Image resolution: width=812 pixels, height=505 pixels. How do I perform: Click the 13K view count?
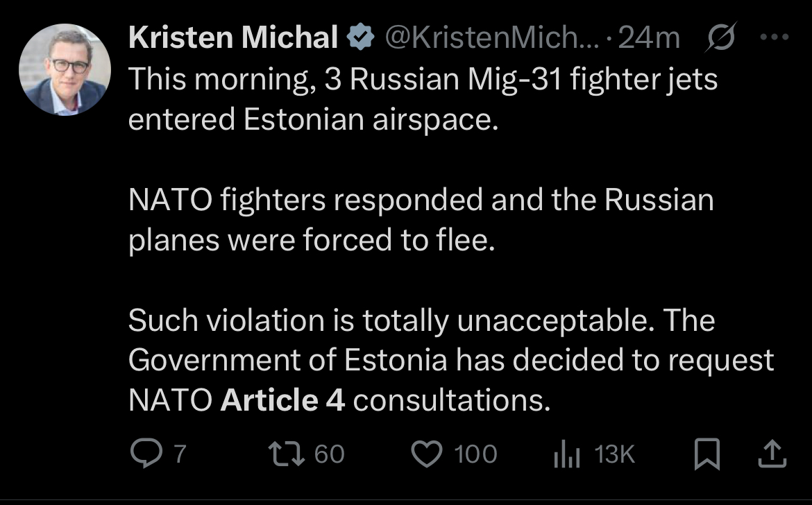[x=615, y=454]
